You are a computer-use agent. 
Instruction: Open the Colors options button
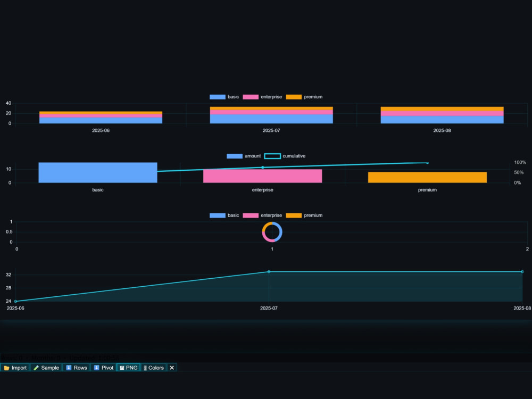153,368
